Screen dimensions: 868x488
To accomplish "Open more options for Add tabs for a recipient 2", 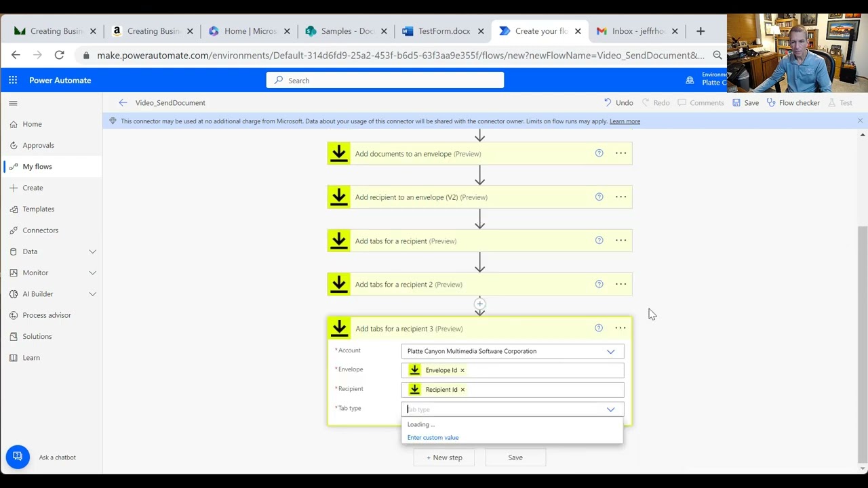I will tap(620, 284).
